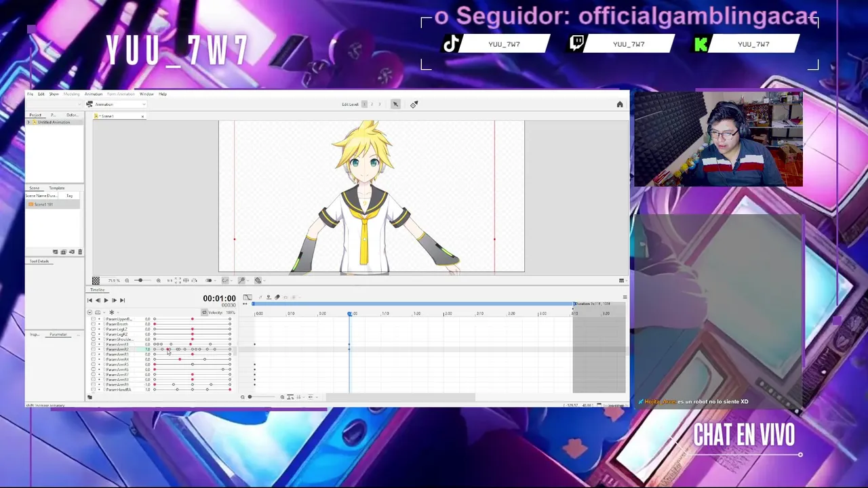Click timeline zoom in magnifier
The height and width of the screenshot is (488, 868).
(x=282, y=397)
